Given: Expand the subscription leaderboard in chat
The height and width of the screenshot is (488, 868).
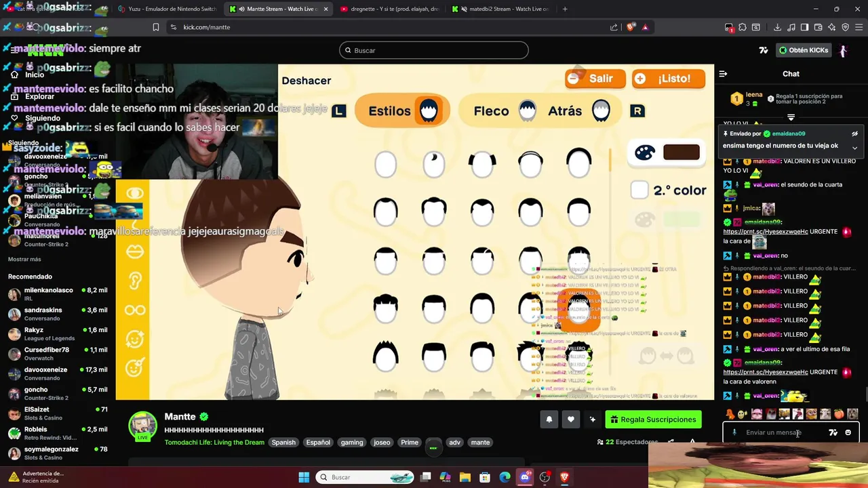Looking at the screenshot, I should click(x=791, y=117).
